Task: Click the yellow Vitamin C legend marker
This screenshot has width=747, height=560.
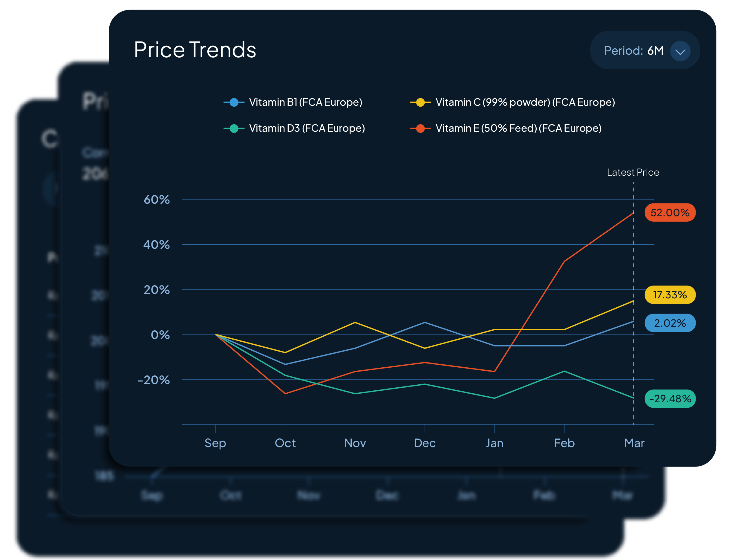Action: 420,102
